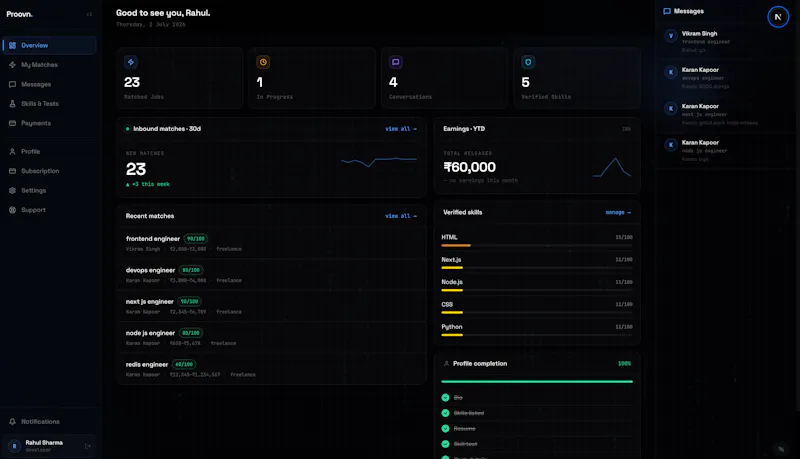Click the K avatar for next js engineer message
800x459 pixels.
click(x=671, y=108)
